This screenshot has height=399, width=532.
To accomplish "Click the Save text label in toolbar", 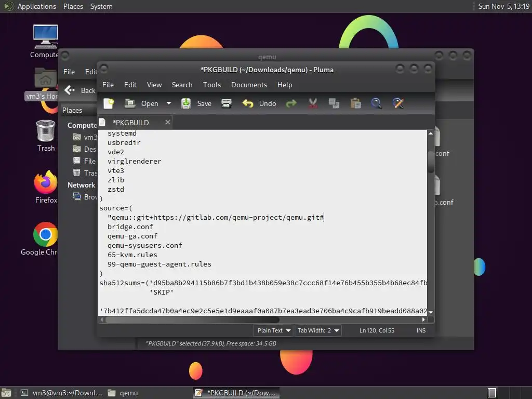I will 204,103.
